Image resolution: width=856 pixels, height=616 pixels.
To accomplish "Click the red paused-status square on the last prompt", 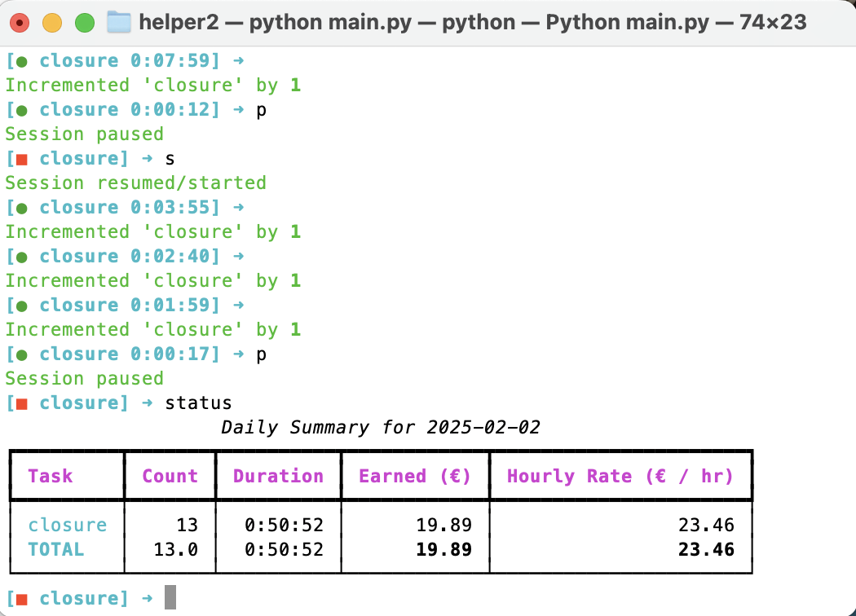I will [x=22, y=599].
